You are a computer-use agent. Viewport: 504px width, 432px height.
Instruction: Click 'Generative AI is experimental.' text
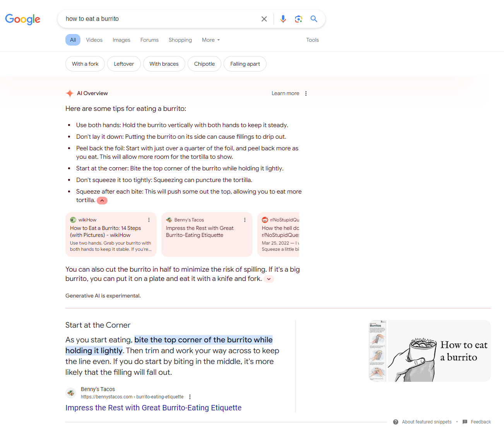tap(103, 296)
